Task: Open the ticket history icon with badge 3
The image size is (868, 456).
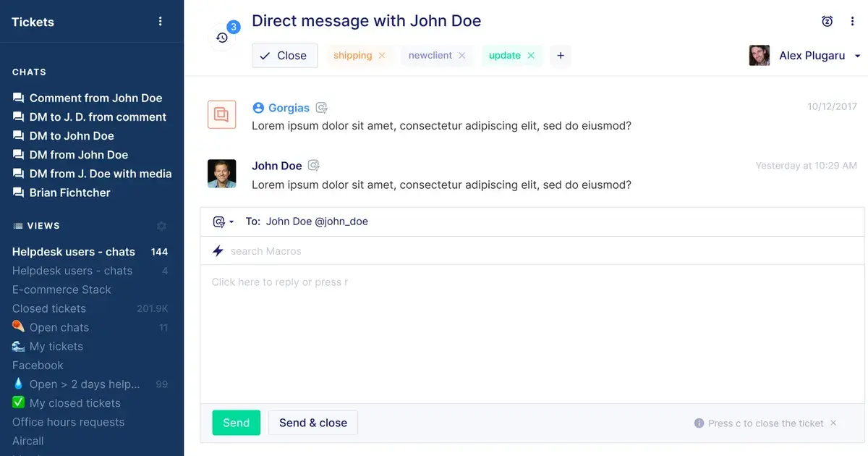Action: [x=221, y=36]
